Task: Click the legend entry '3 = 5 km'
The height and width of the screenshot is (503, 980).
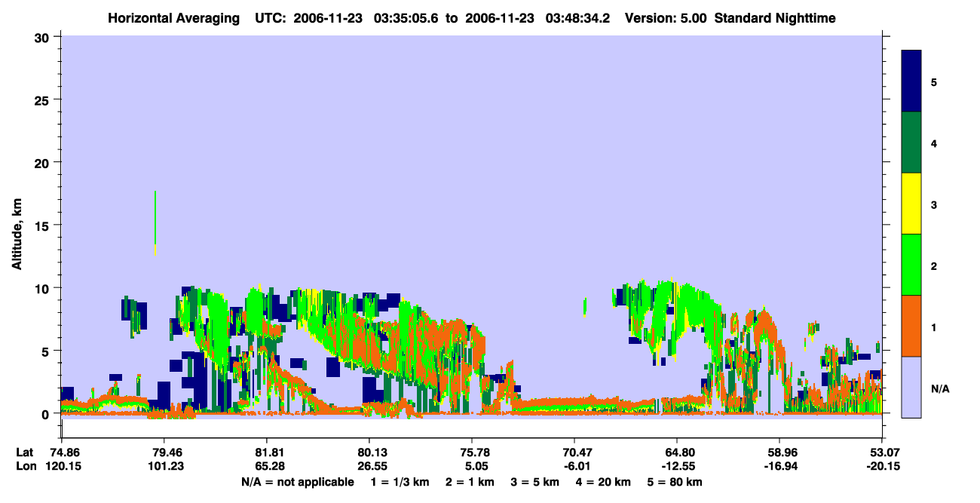Action: point(535,482)
